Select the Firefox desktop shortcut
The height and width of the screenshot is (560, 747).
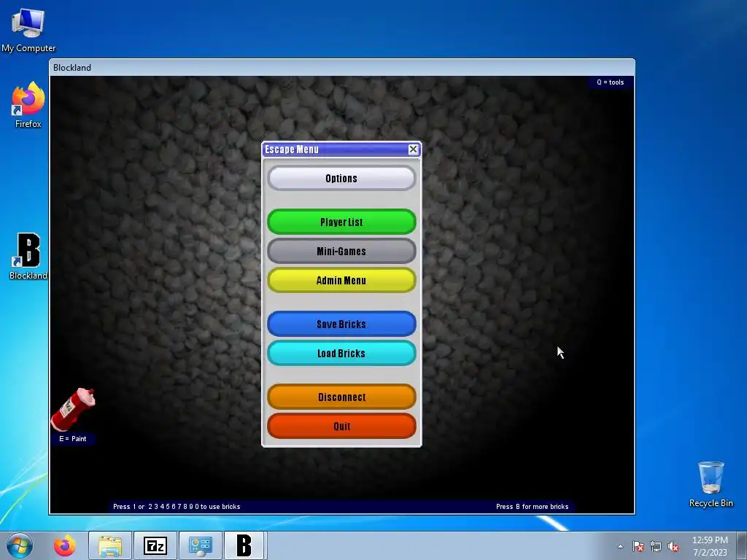pos(28,105)
